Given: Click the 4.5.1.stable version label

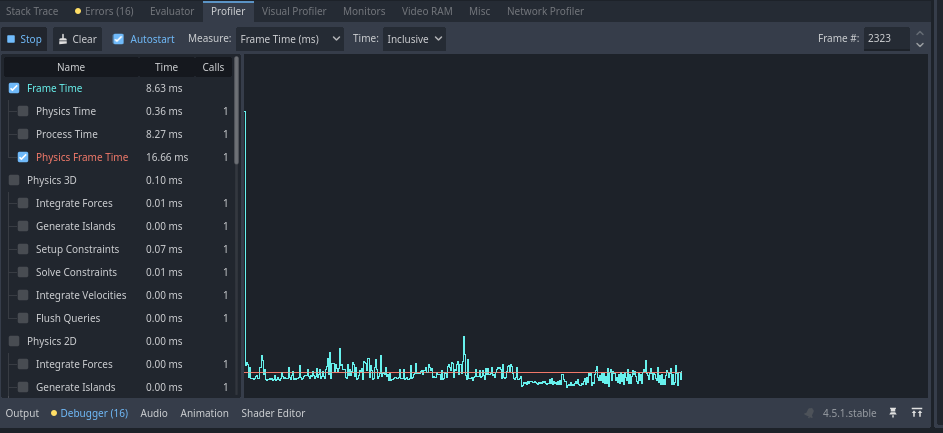Looking at the screenshot, I should (849, 413).
